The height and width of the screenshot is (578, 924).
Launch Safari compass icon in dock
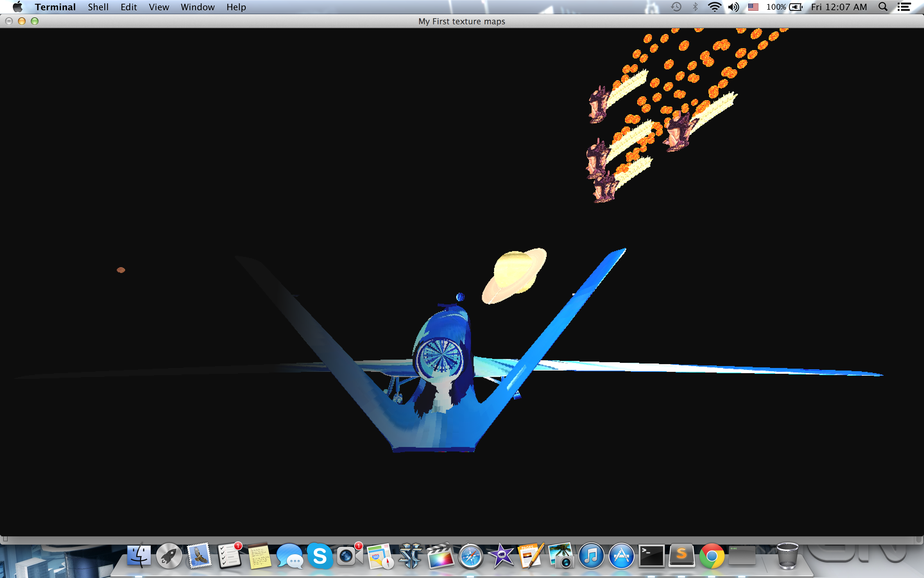(470, 556)
